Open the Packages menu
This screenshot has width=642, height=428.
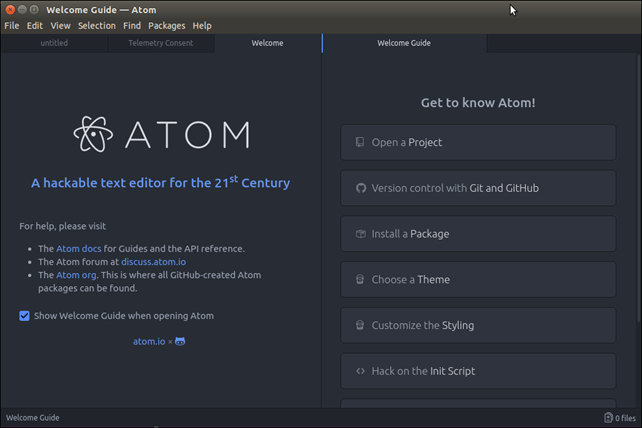click(167, 25)
